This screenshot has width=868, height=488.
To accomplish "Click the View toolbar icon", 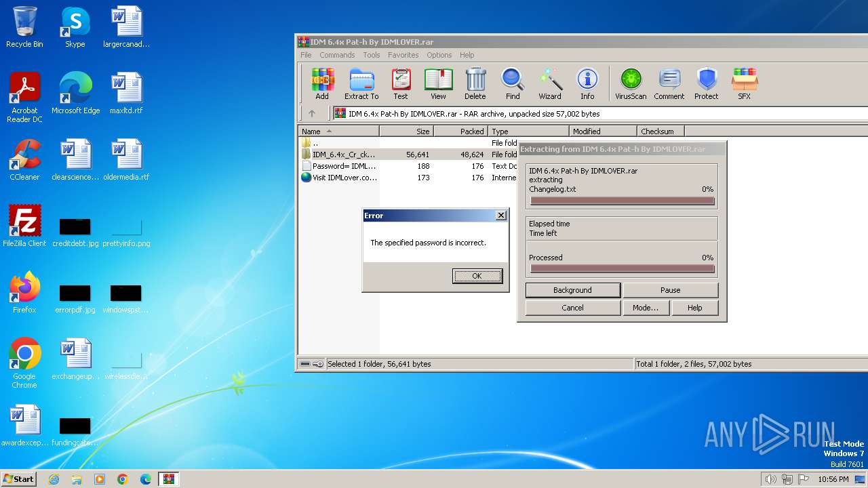I will coord(438,84).
